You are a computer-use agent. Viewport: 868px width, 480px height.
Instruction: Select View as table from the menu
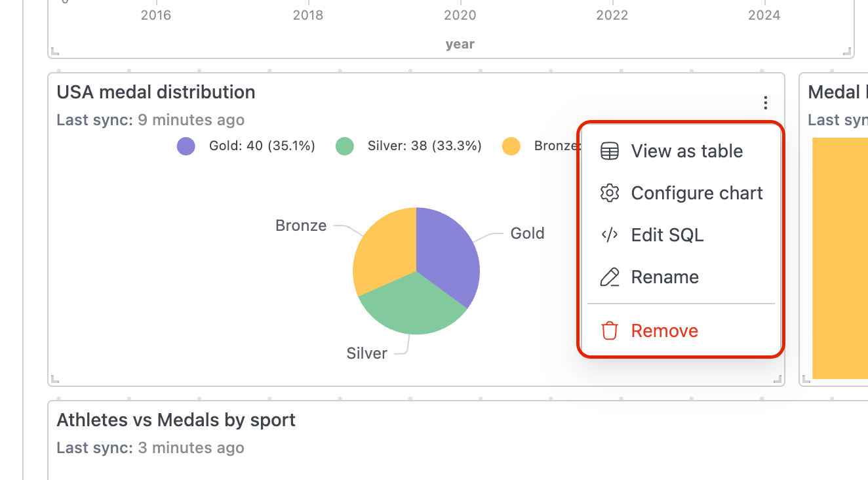point(686,151)
